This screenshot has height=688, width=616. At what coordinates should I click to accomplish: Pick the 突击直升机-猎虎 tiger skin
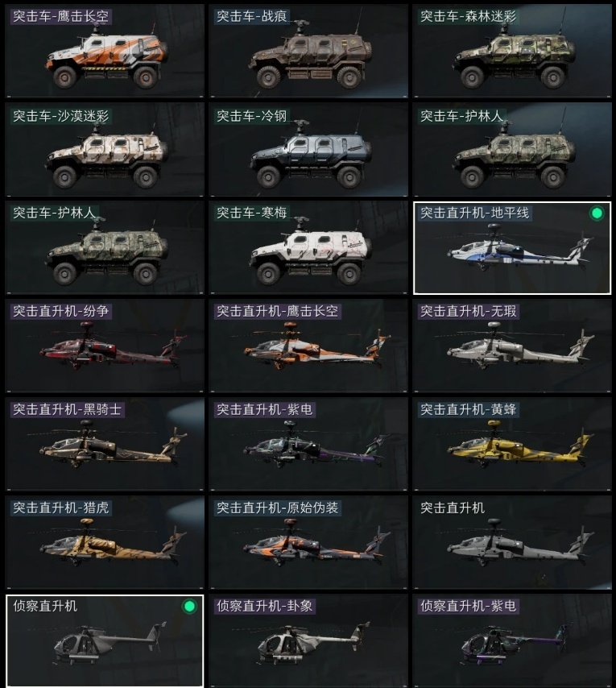pyautogui.click(x=105, y=542)
